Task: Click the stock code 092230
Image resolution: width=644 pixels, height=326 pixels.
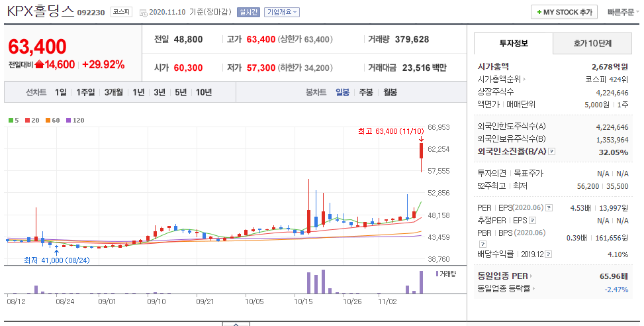Action: point(91,13)
